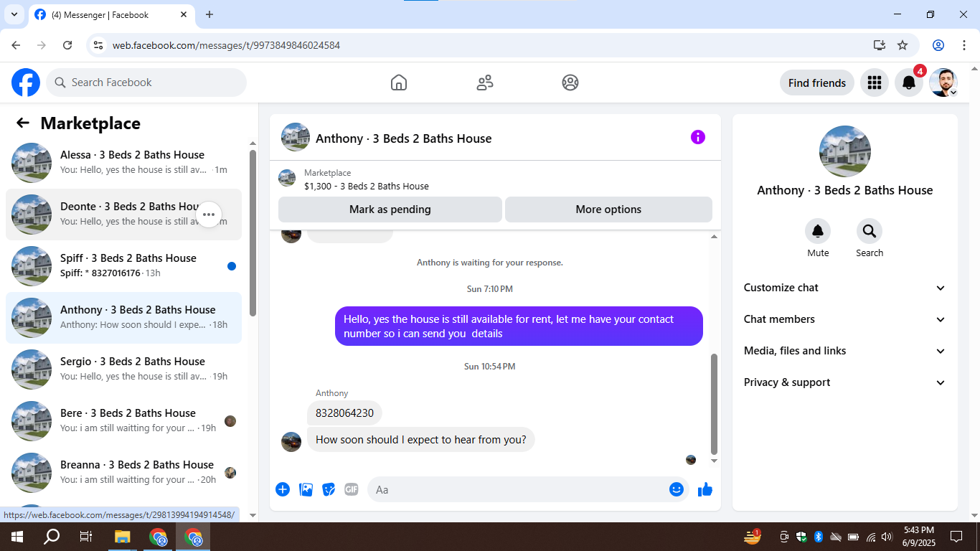
Task: Expand Privacy & support section
Action: [x=845, y=382]
